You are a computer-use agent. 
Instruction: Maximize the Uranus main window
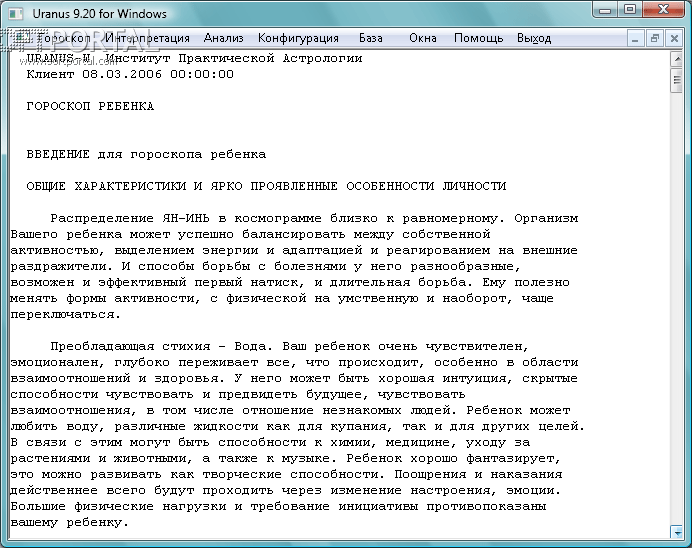coord(630,10)
